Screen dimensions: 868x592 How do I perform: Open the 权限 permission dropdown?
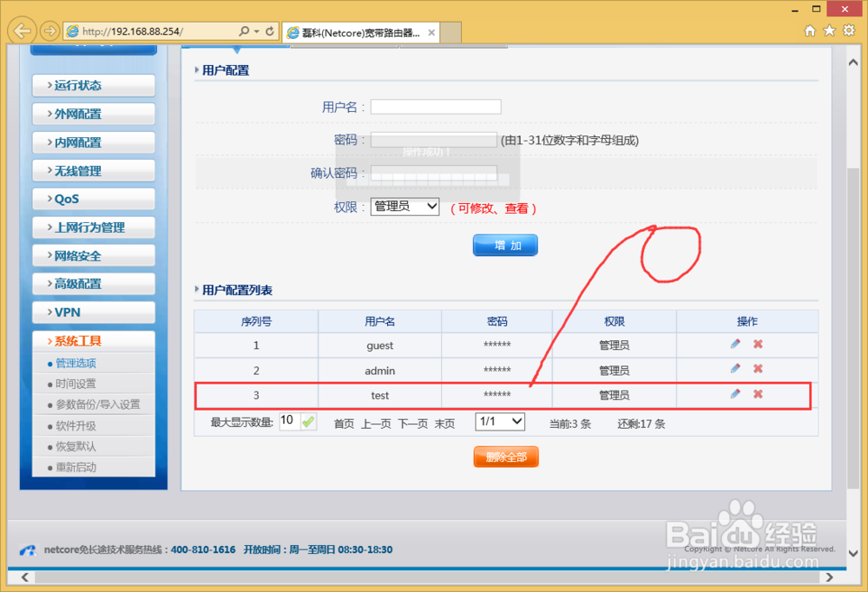point(404,207)
